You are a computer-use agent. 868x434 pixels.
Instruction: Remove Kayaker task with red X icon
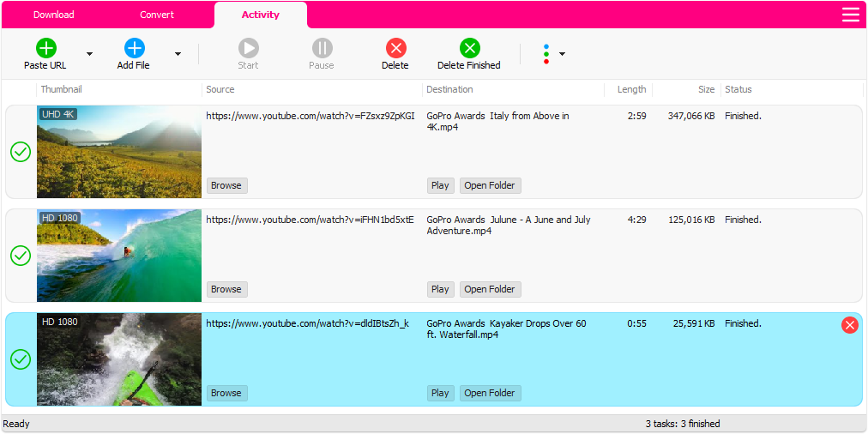click(849, 325)
